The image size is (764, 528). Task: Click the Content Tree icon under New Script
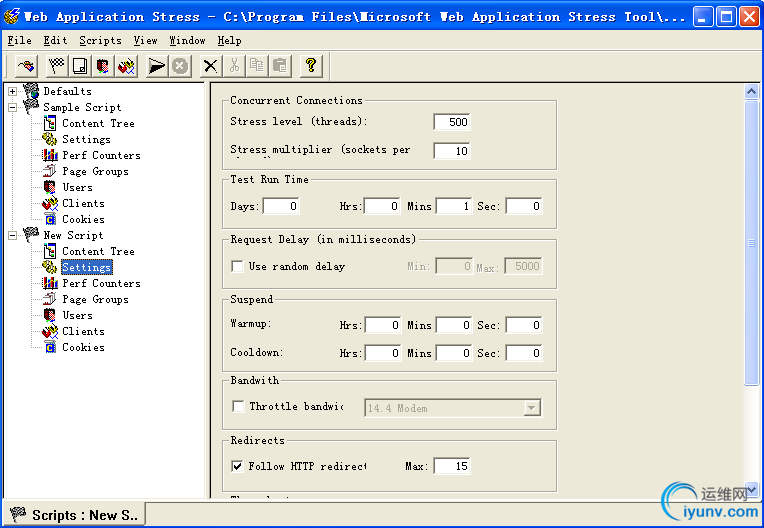click(50, 251)
